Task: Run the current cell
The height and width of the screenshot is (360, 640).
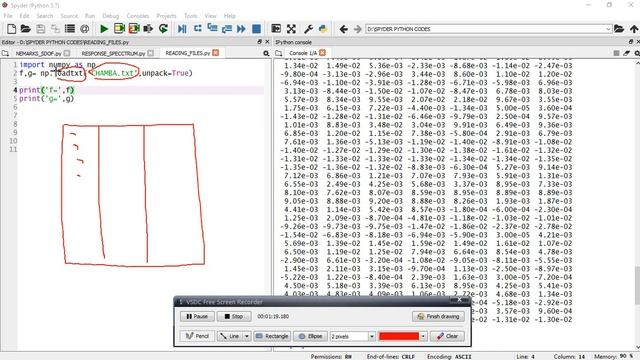Action: (x=119, y=29)
